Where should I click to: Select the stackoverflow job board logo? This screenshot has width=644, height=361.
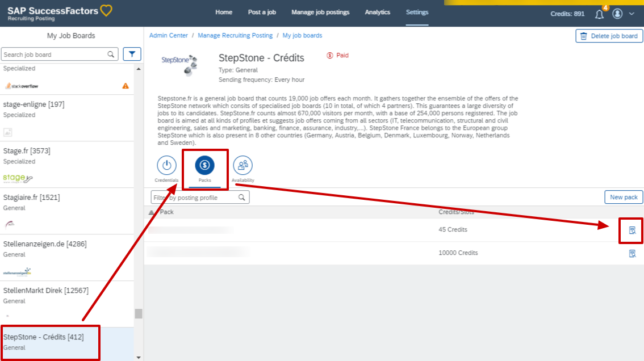[22, 86]
